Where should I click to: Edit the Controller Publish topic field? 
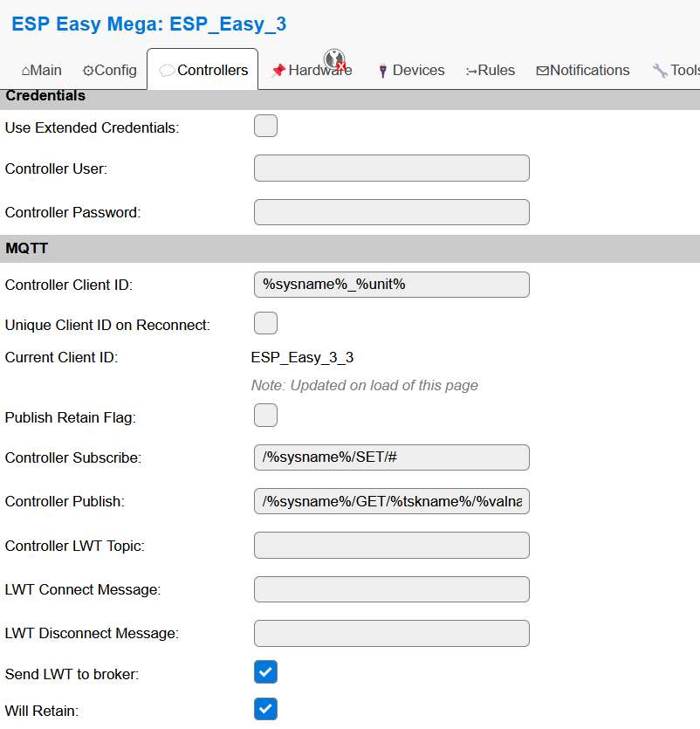pos(391,501)
